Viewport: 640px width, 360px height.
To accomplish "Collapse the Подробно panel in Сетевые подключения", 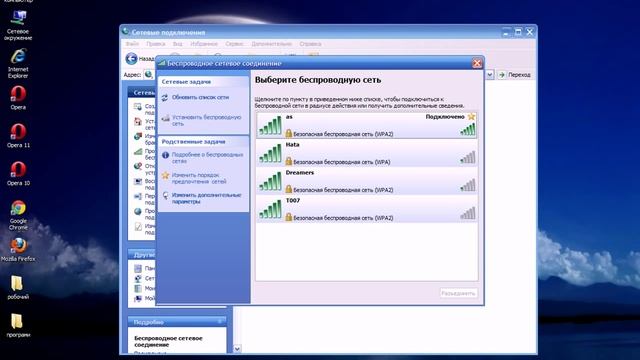I will click(220, 322).
